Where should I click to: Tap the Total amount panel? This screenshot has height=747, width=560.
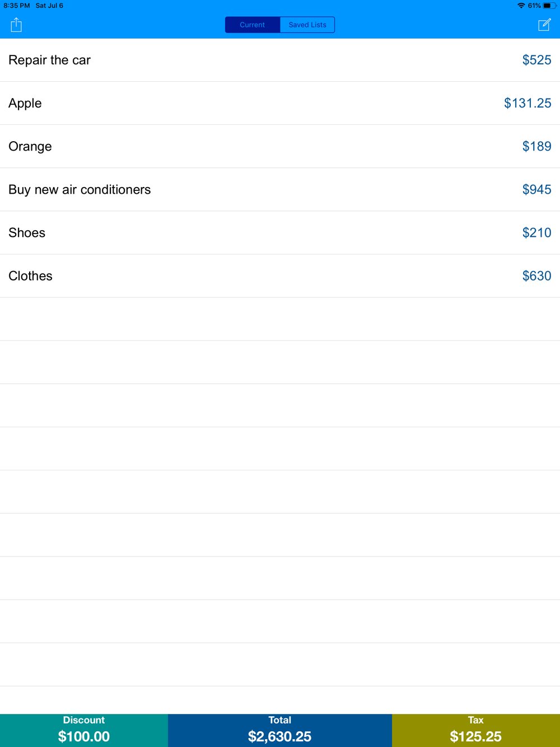click(280, 730)
